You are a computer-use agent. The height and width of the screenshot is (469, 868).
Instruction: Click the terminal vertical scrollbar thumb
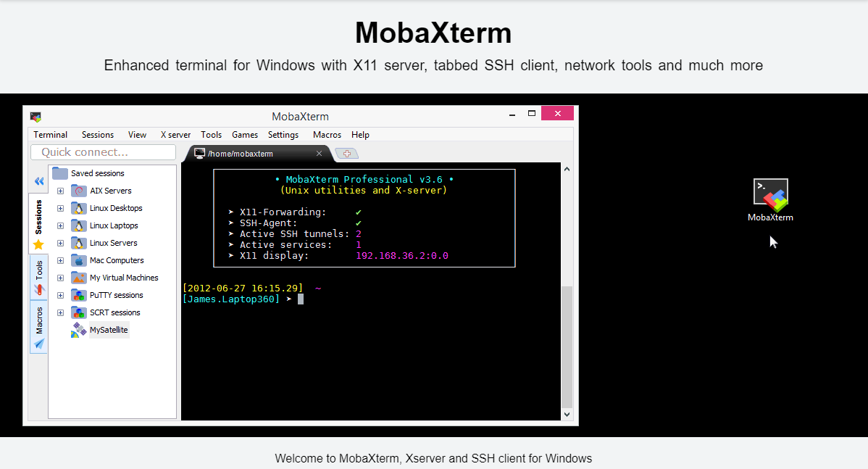567,346
